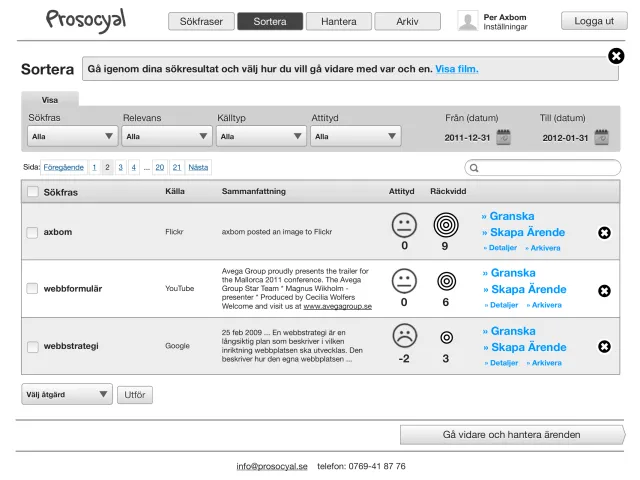Check the webbformulär row checkbox
Image resolution: width=640 pixels, height=480 pixels.
(32, 289)
